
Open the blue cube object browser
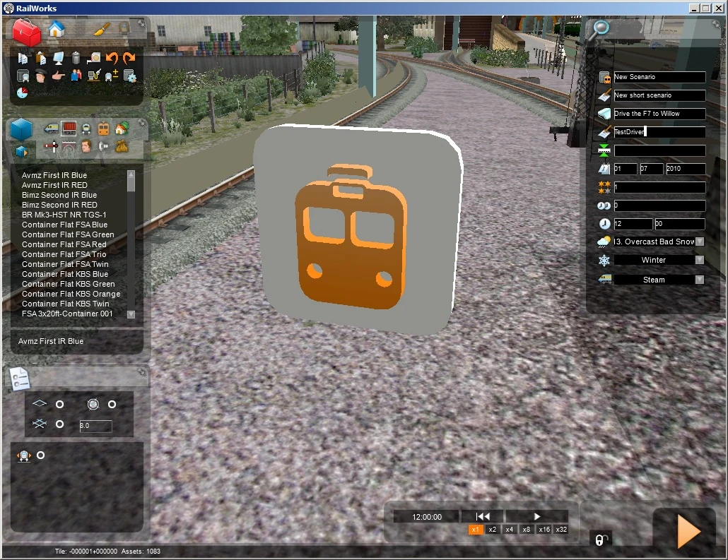point(21,129)
